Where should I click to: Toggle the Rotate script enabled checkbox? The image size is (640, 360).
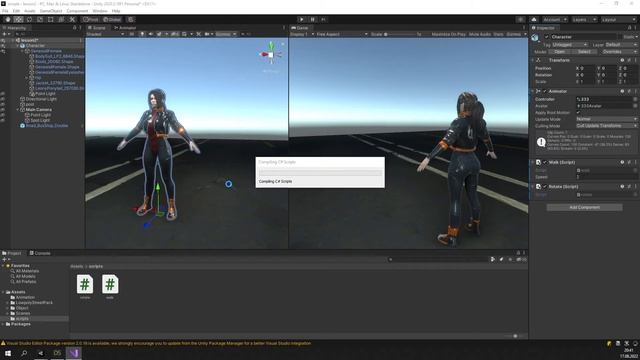pyautogui.click(x=545, y=187)
